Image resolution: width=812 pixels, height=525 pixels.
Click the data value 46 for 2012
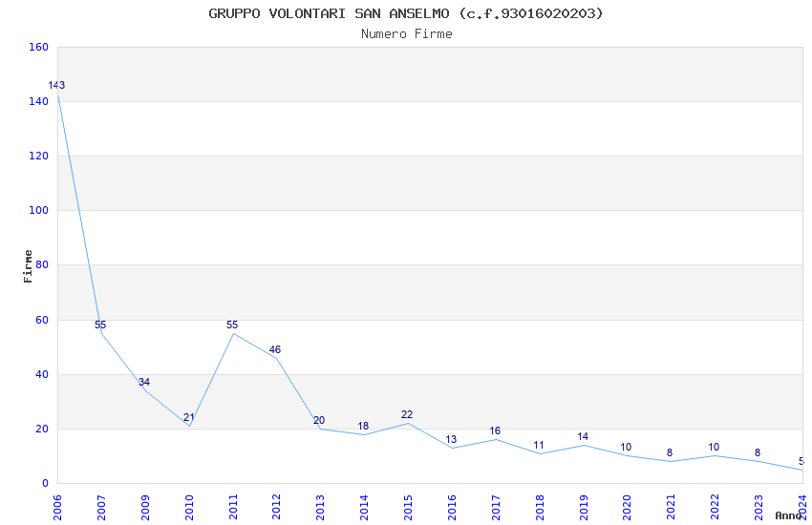pyautogui.click(x=275, y=349)
